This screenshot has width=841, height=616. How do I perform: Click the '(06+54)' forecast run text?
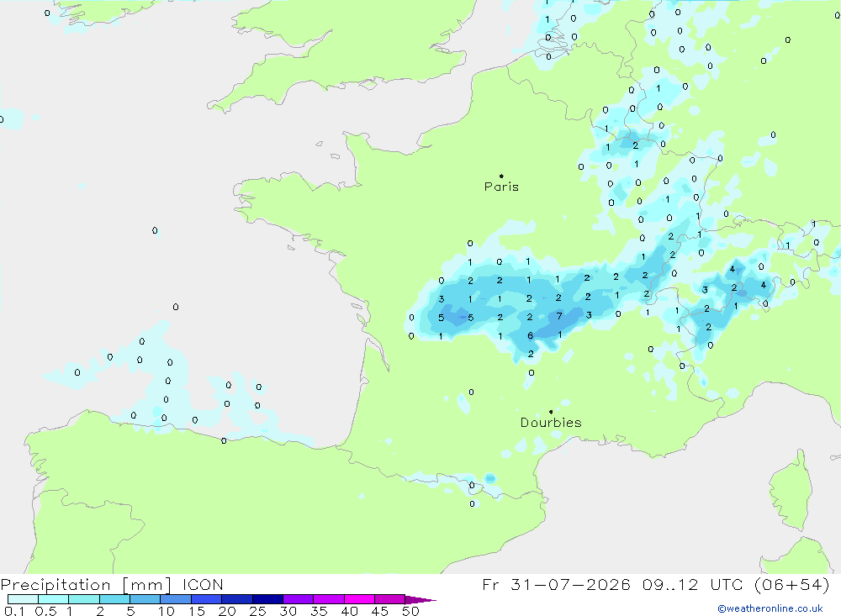click(792, 584)
